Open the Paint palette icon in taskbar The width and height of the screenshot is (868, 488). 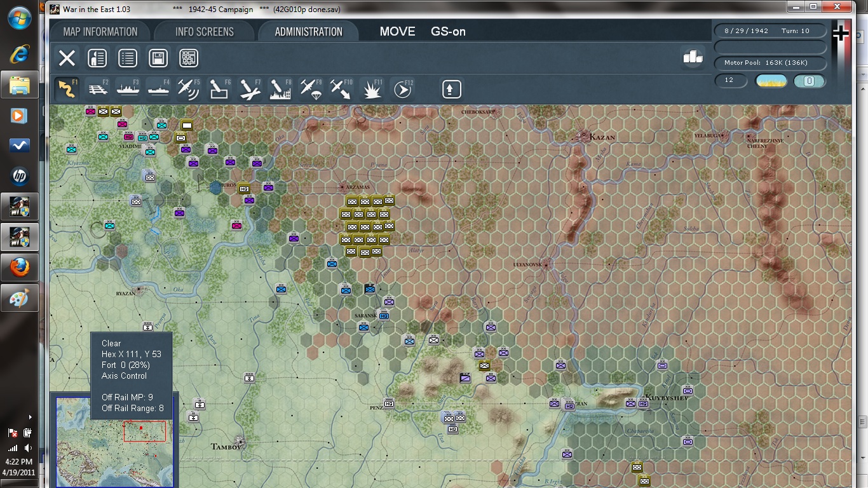click(x=19, y=298)
